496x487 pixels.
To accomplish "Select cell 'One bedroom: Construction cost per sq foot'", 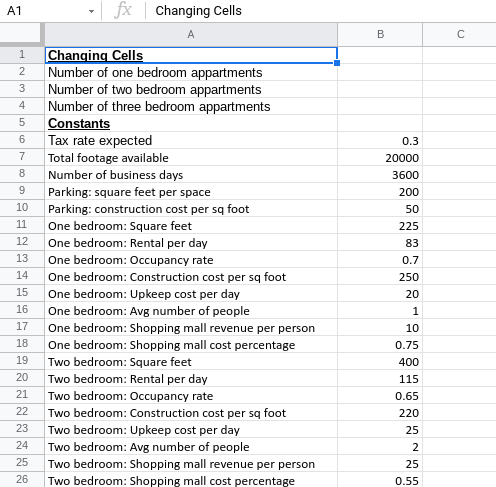I will click(x=191, y=276).
